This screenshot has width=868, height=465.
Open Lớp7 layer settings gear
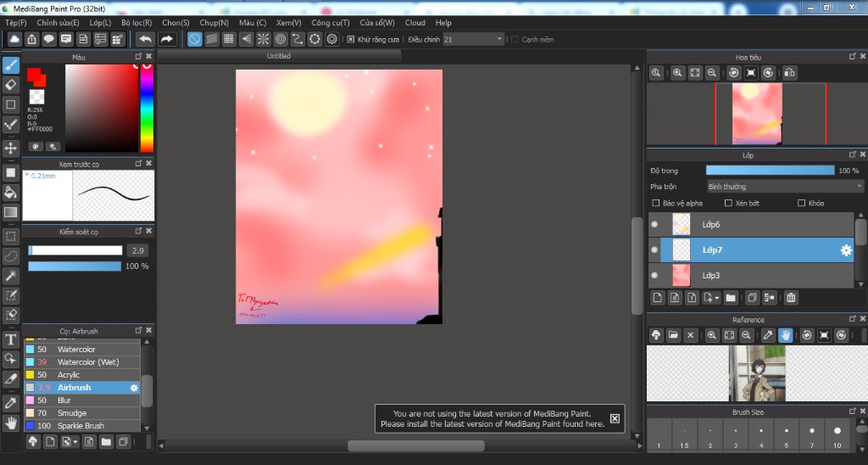tap(846, 250)
